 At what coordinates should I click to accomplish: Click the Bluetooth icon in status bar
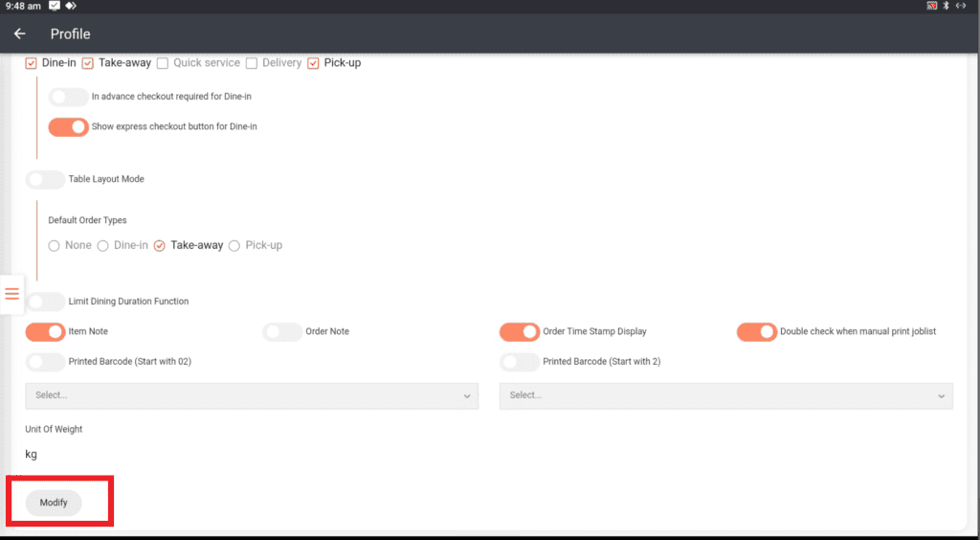[946, 6]
